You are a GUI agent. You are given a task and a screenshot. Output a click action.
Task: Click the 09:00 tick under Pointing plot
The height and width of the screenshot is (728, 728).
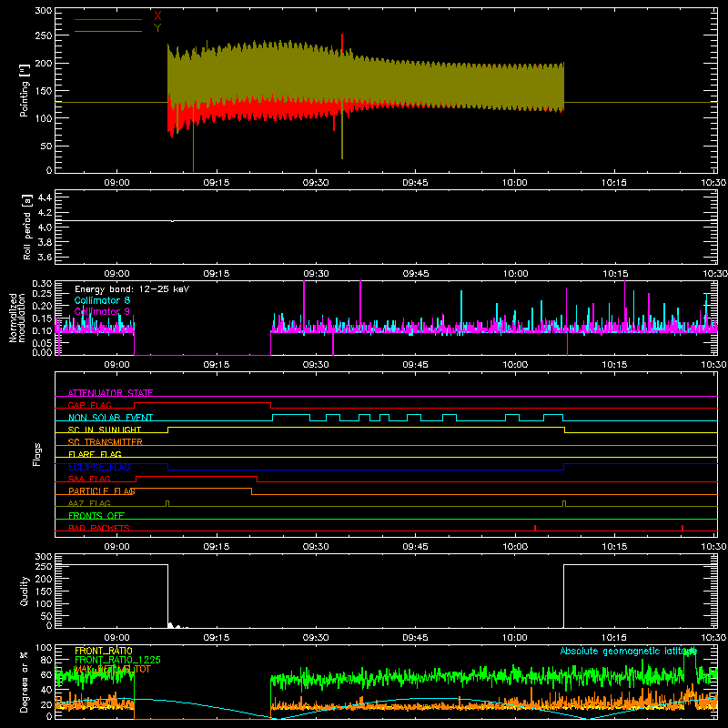(116, 183)
